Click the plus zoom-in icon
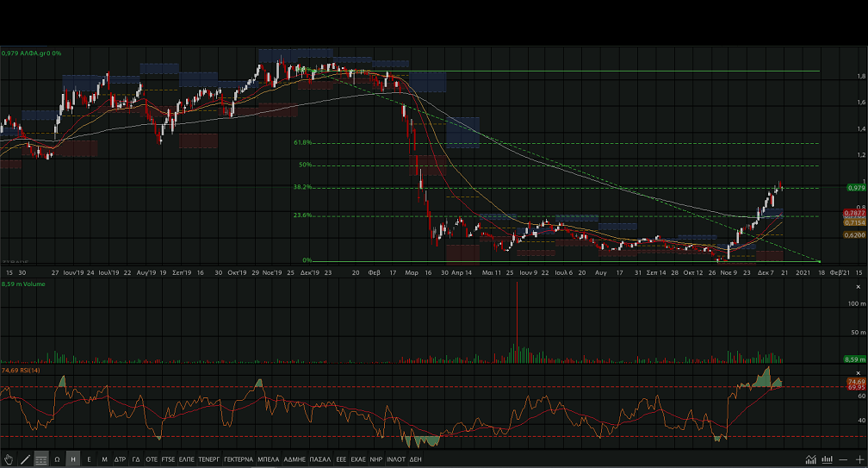 click(859, 459)
